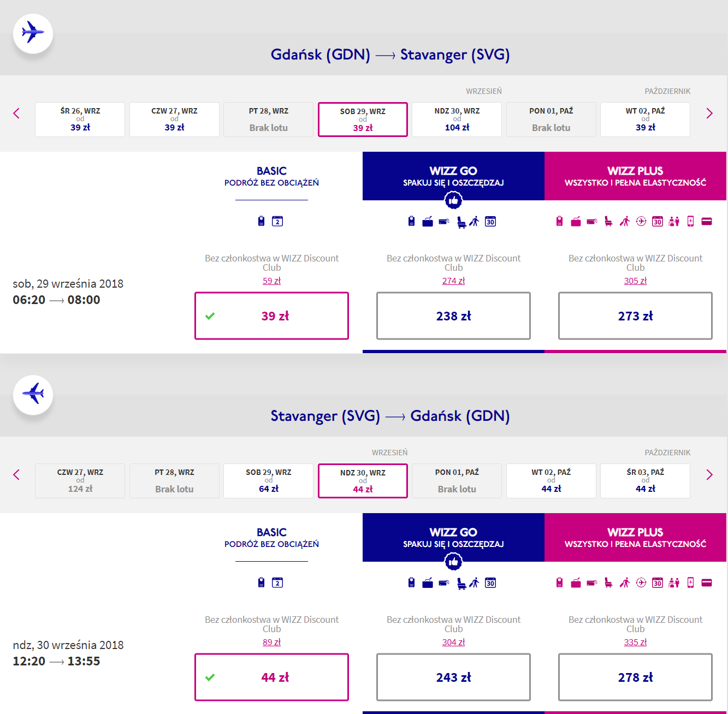The image size is (728, 714).
Task: Choose the return WIZZ GO fare 243 zł
Action: pyautogui.click(x=453, y=677)
